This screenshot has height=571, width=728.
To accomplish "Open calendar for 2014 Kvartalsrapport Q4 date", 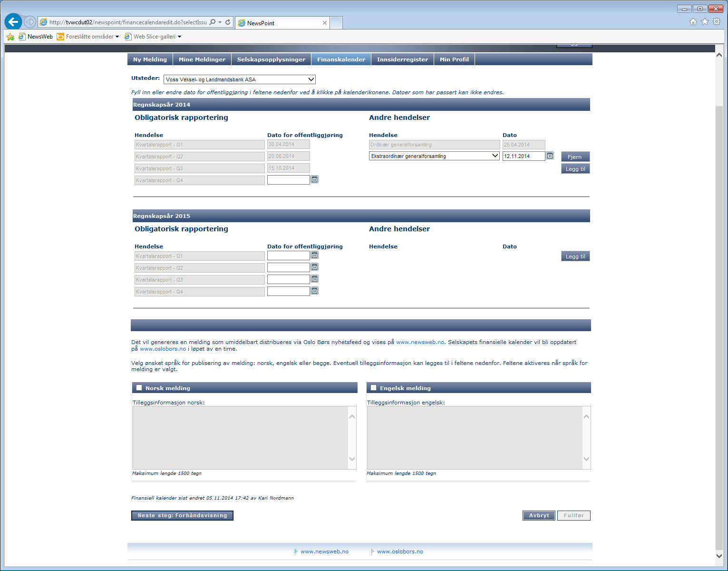I will (x=315, y=179).
